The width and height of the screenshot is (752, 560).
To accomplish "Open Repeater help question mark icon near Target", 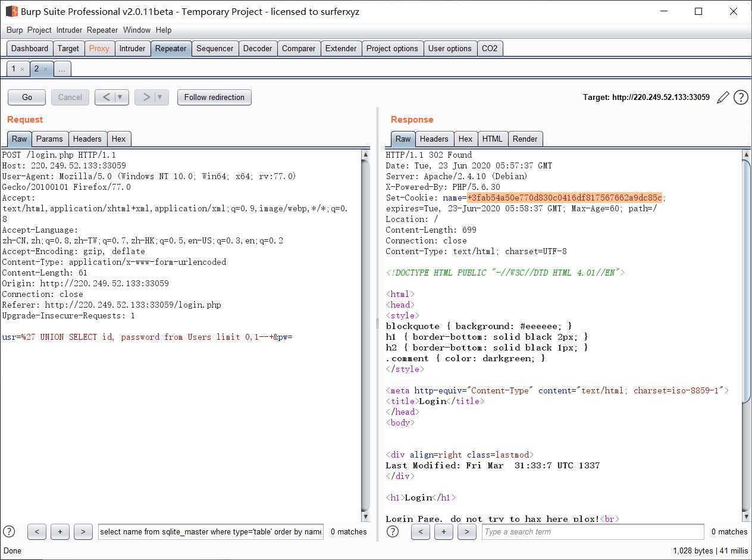I will click(741, 98).
